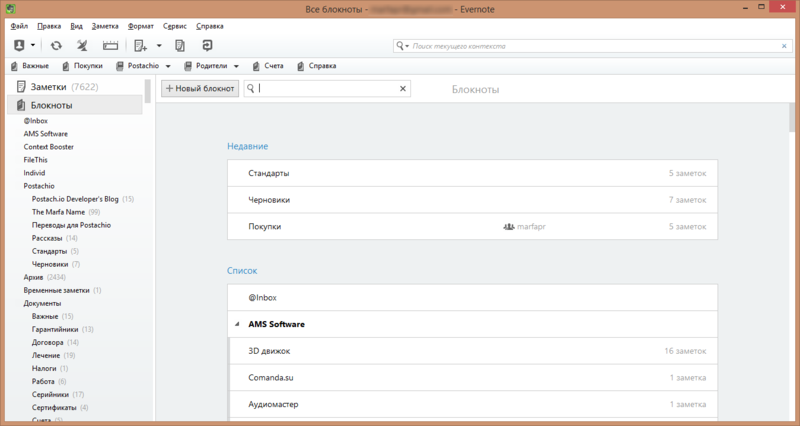
Task: Open Лечение notebook in sidebar
Action: coord(46,356)
